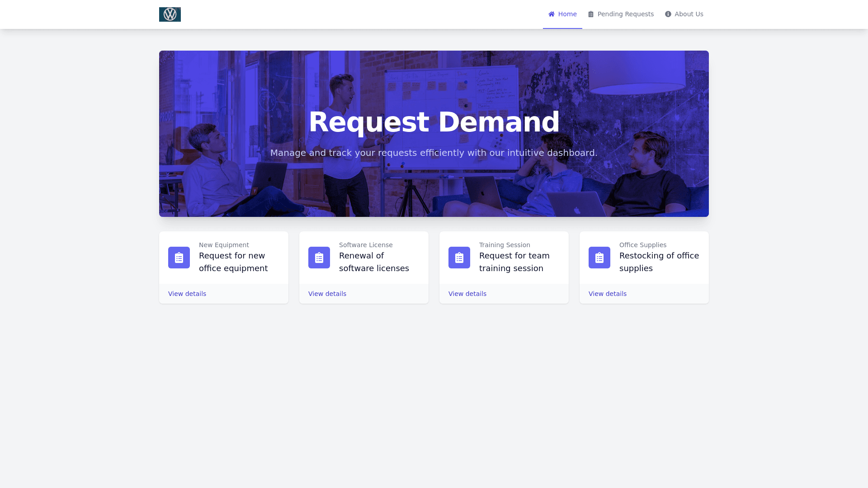
Task: Click the clipboard icon beside Pending Requests
Action: [x=590, y=14]
